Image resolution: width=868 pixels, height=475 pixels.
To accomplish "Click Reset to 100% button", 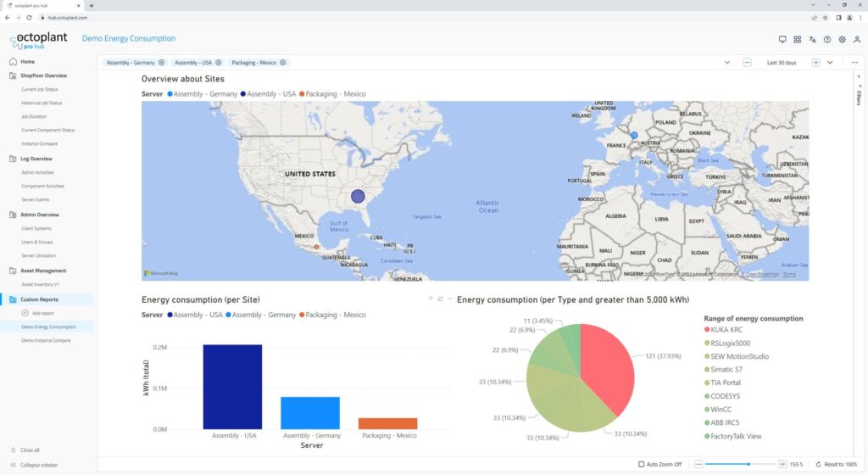I will [836, 464].
